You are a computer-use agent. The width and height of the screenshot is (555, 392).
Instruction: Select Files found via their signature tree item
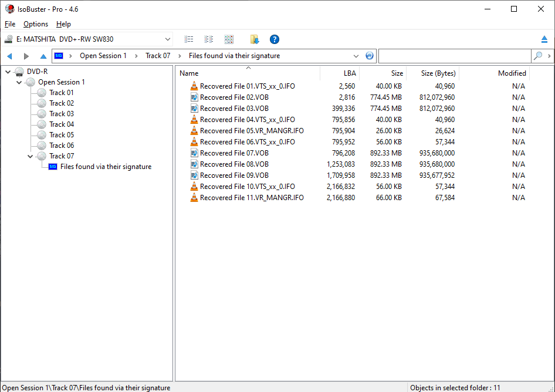tap(106, 167)
